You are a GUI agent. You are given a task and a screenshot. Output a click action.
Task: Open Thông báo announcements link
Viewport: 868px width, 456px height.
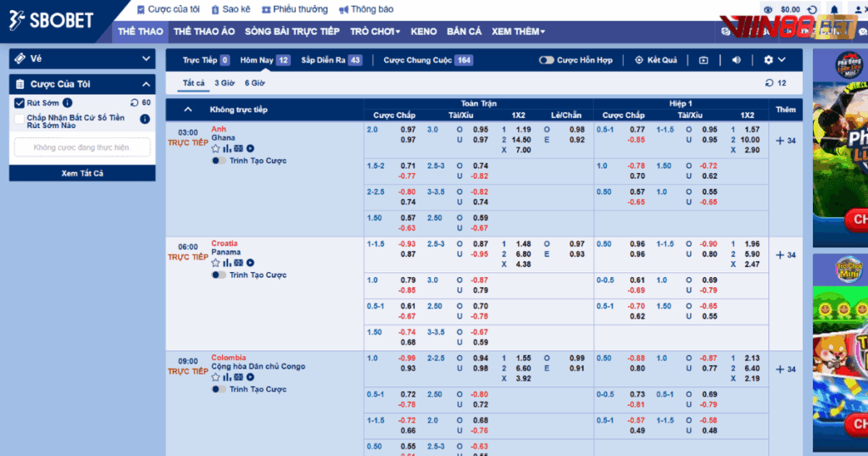point(366,9)
